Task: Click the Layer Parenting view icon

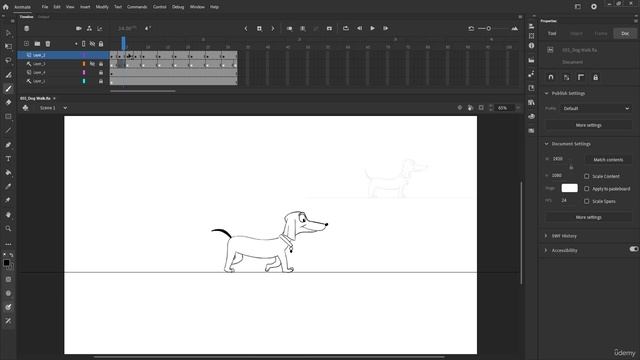Action: [x=89, y=29]
